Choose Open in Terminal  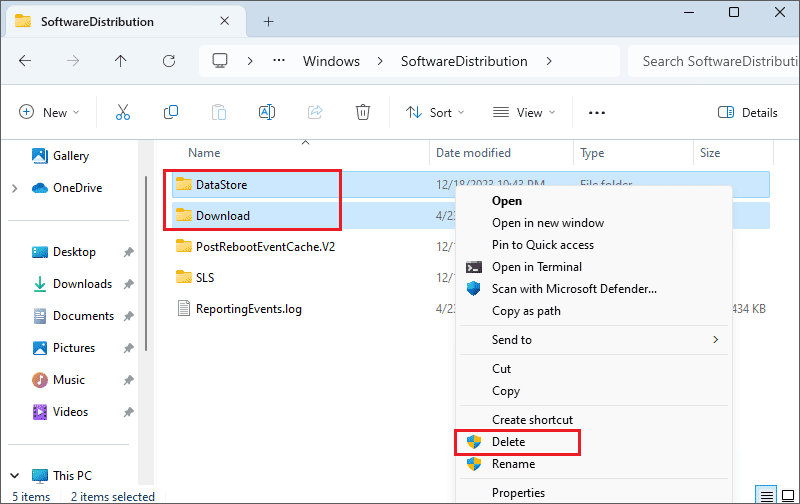pyautogui.click(x=537, y=267)
